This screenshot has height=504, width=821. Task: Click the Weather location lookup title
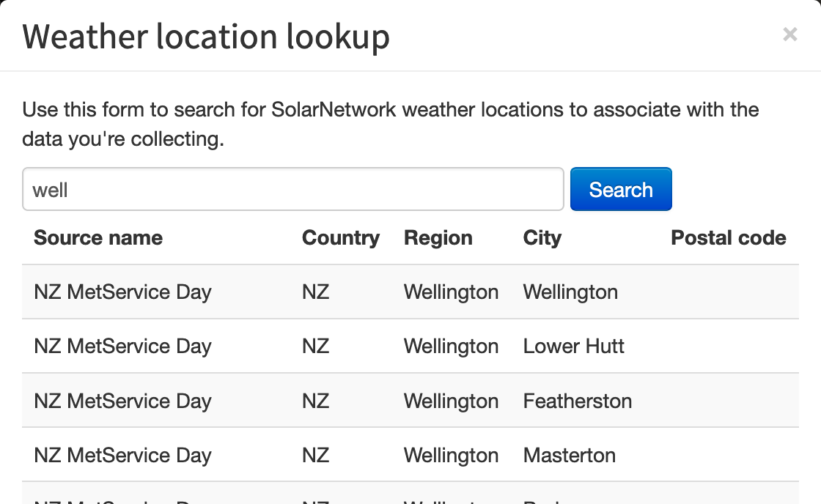pyautogui.click(x=206, y=37)
